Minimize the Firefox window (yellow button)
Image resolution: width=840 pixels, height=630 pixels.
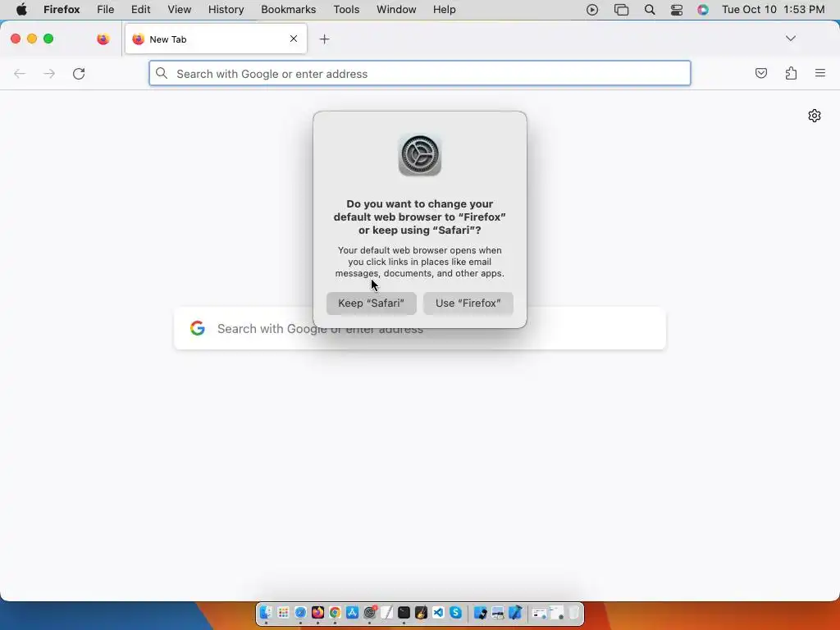click(x=32, y=39)
